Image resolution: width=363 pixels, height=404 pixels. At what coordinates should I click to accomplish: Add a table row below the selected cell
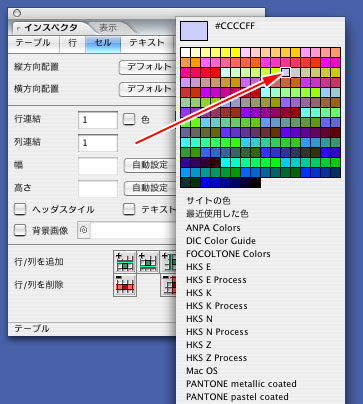pyautogui.click(x=148, y=262)
